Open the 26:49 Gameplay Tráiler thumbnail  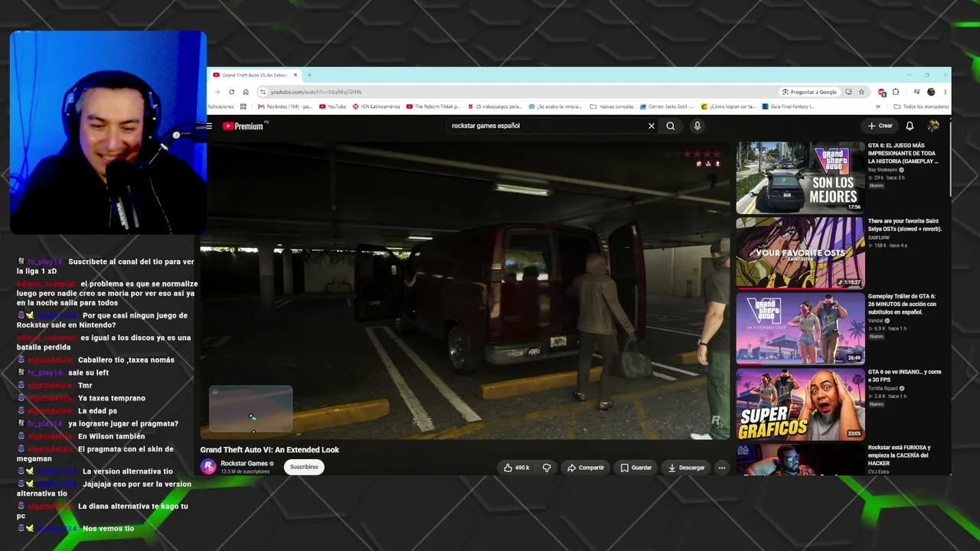coord(800,329)
